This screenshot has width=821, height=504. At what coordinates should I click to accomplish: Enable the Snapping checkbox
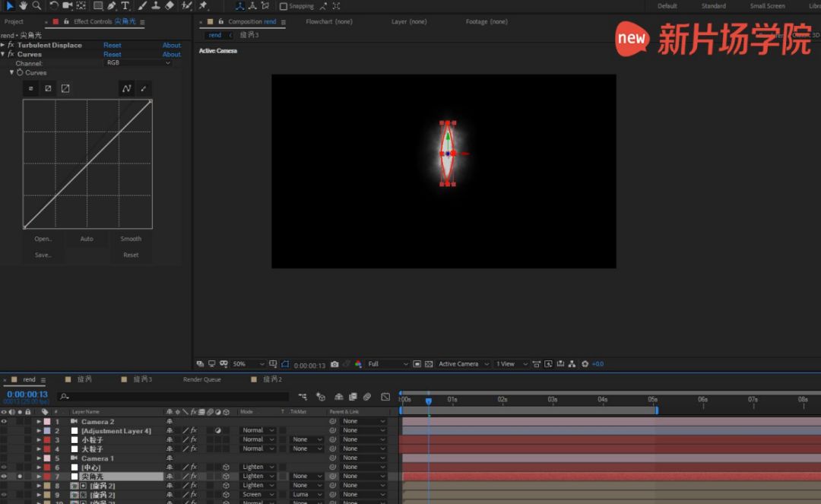pyautogui.click(x=284, y=6)
